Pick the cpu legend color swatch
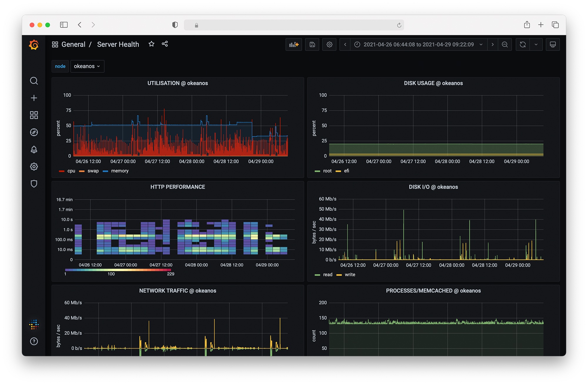The image size is (588, 385). 62,171
